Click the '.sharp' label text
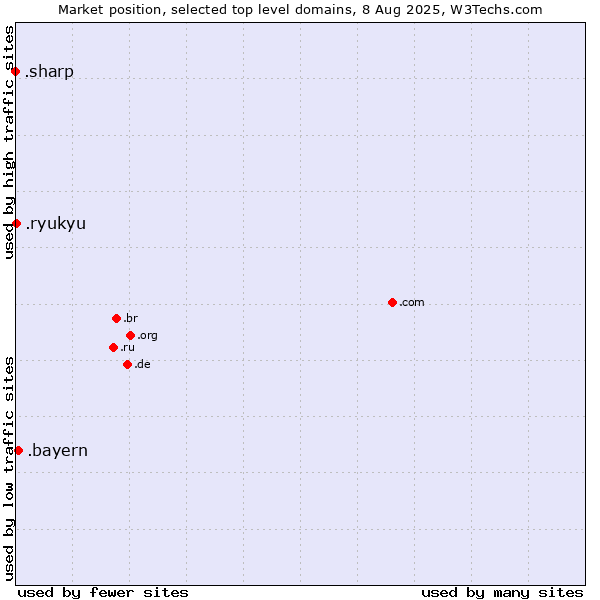Viewport: 600px width, 600px height. (x=49, y=72)
